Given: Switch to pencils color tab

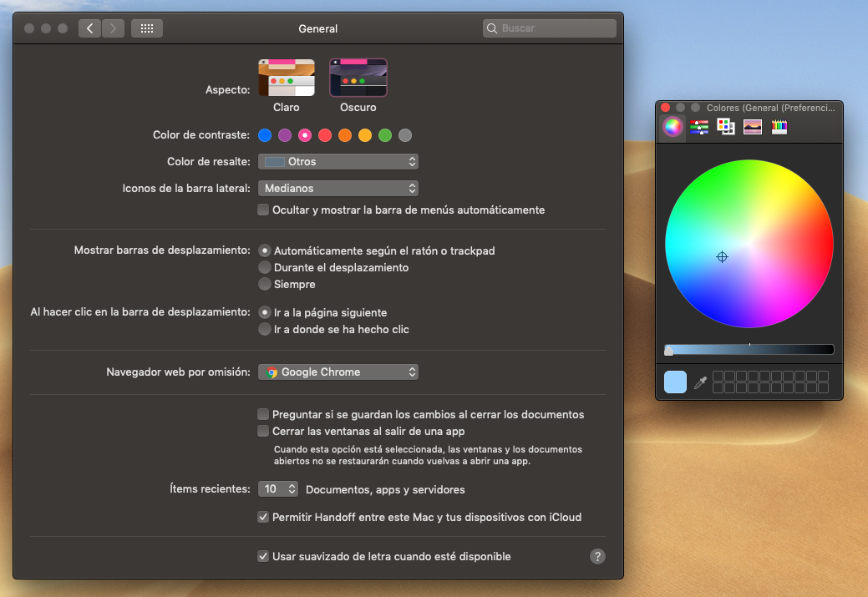Looking at the screenshot, I should [x=779, y=127].
